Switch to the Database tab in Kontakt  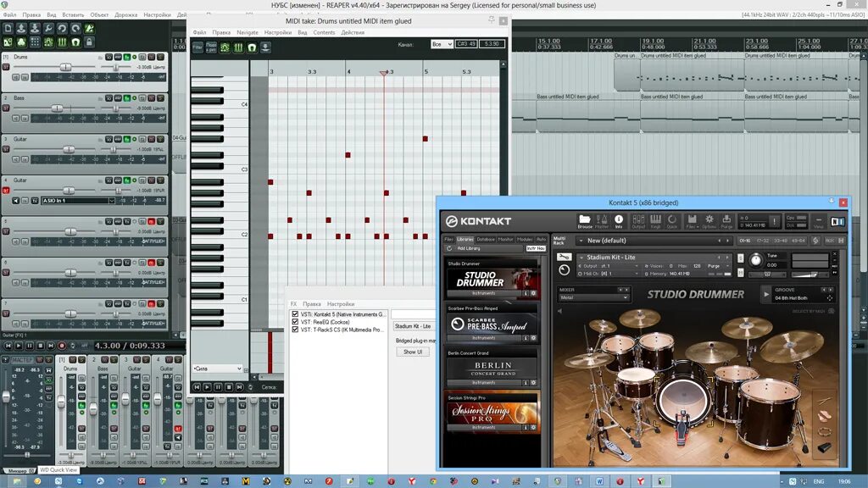click(486, 239)
